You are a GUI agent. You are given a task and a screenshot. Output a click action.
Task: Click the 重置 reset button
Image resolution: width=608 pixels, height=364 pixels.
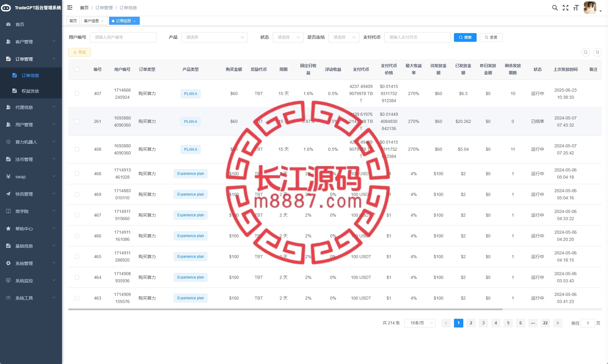point(491,37)
